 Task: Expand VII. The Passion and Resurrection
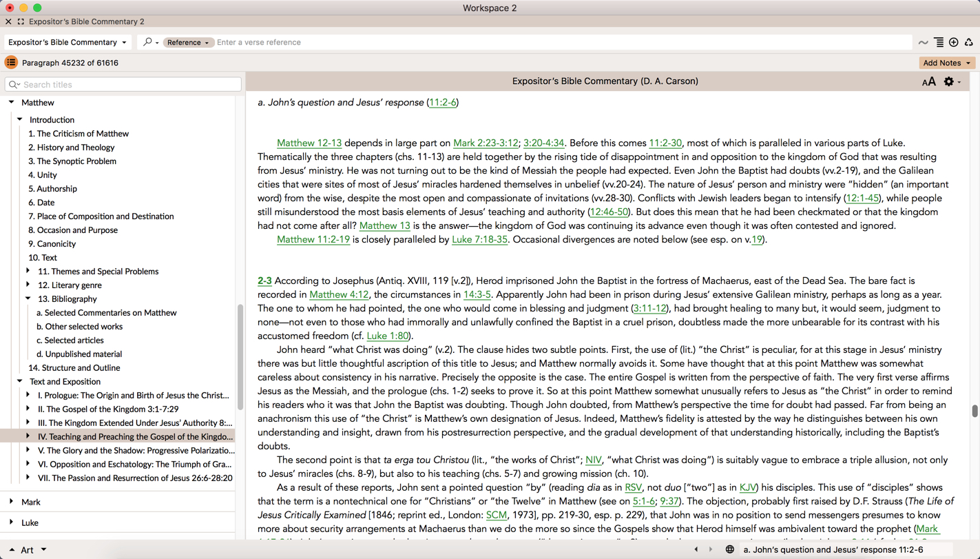pyautogui.click(x=28, y=478)
